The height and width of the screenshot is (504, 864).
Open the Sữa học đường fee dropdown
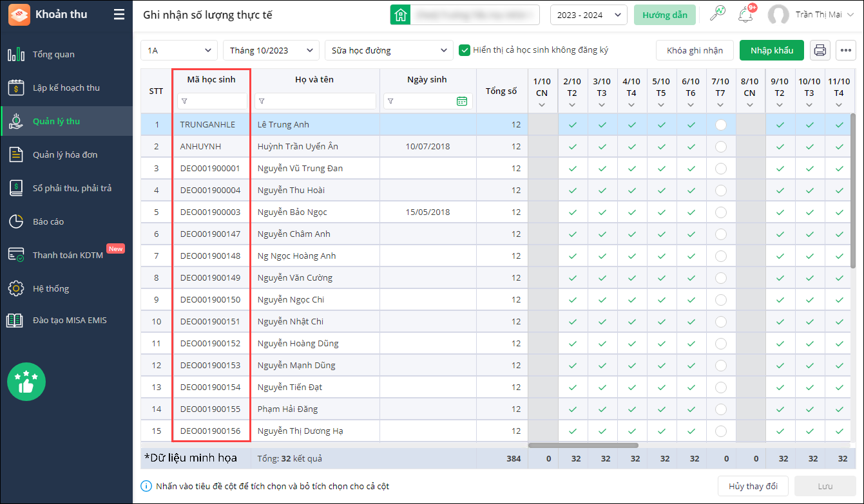point(389,50)
